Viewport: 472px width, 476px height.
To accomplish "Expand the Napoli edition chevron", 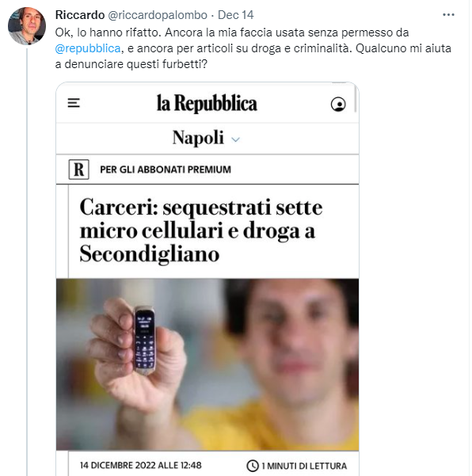I will 235,139.
